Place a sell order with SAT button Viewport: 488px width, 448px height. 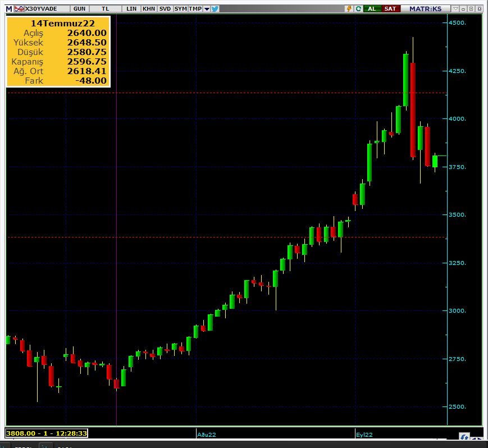pos(390,9)
